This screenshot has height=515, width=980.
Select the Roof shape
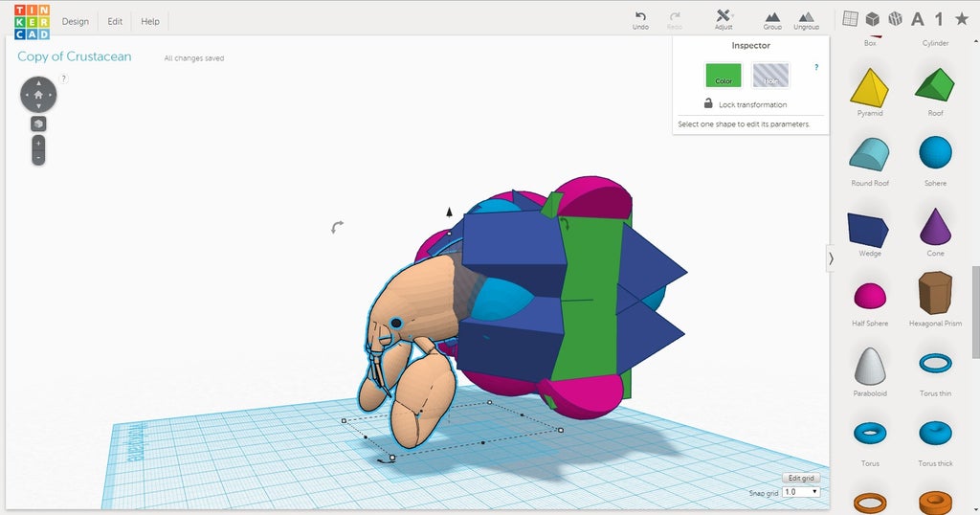coord(935,92)
